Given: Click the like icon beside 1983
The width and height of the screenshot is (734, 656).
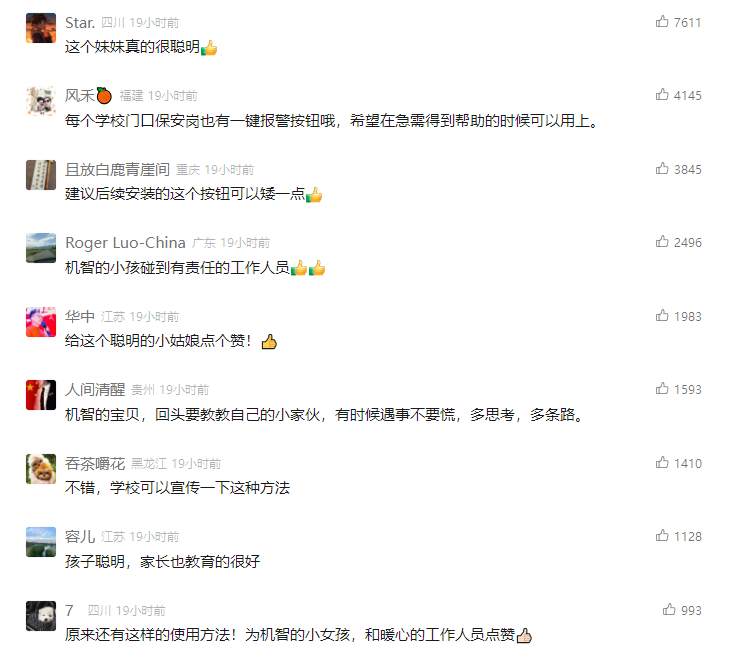Looking at the screenshot, I should 662,316.
